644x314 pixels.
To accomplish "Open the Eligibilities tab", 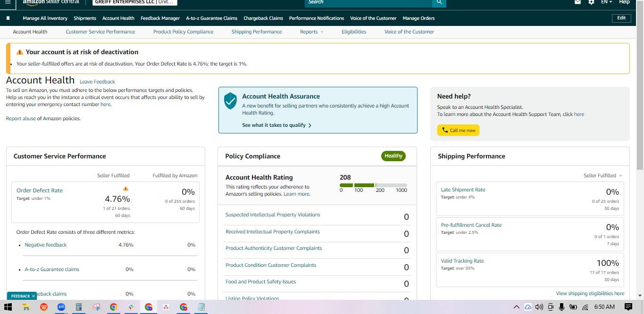I will (x=354, y=32).
